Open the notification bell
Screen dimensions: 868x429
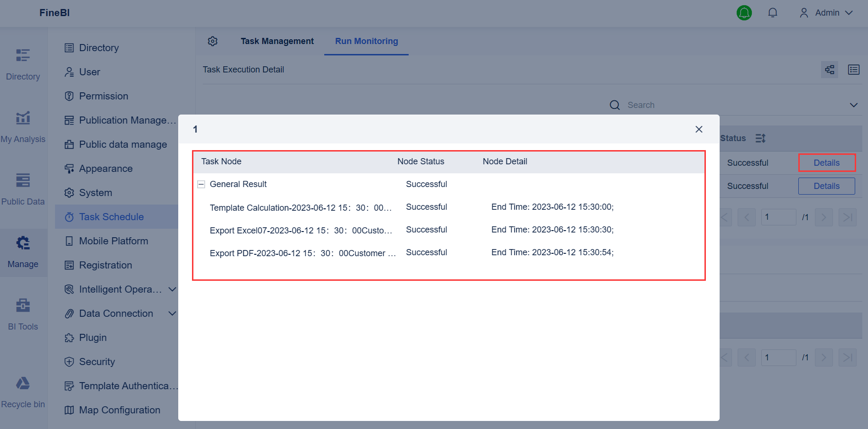click(x=773, y=13)
